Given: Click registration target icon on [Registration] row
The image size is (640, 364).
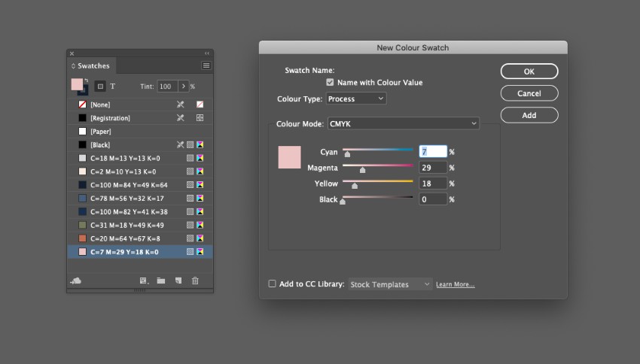Looking at the screenshot, I should [x=200, y=118].
